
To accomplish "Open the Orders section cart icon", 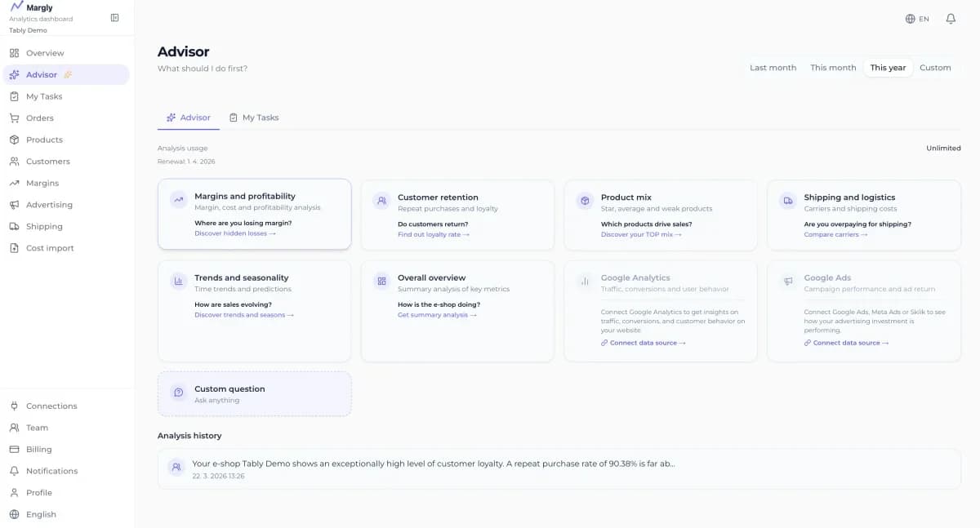I will tap(15, 118).
